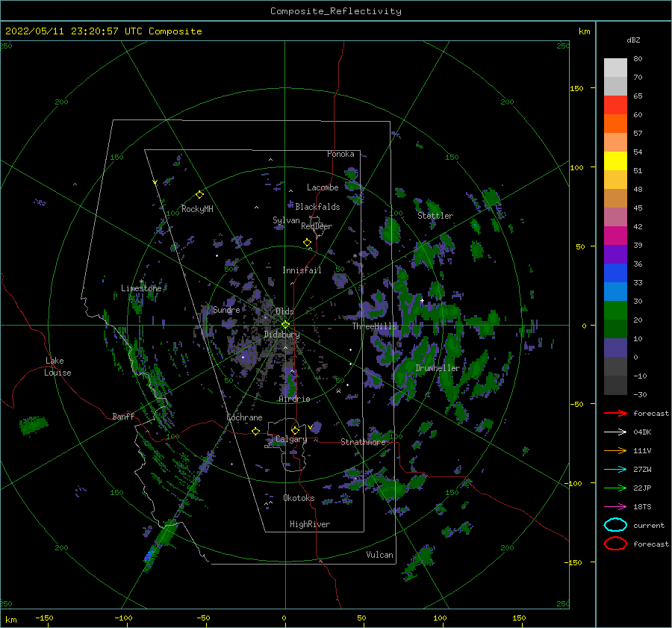The width and height of the screenshot is (672, 628).
Task: Click the cyan 27ZW arrow icon
Action: 615,470
